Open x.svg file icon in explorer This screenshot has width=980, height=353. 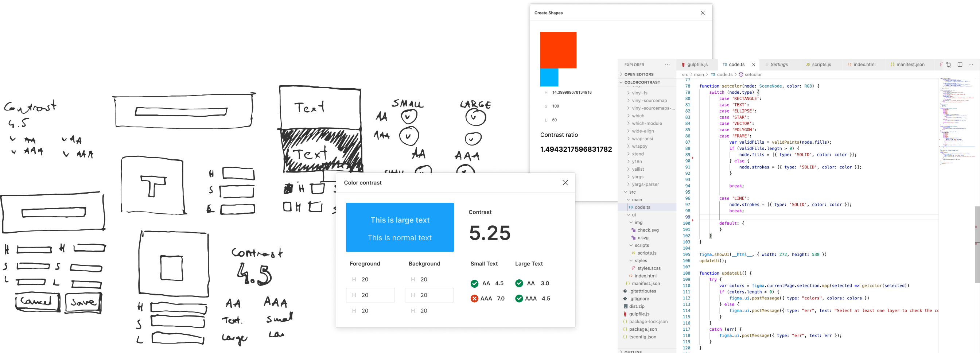click(x=633, y=238)
